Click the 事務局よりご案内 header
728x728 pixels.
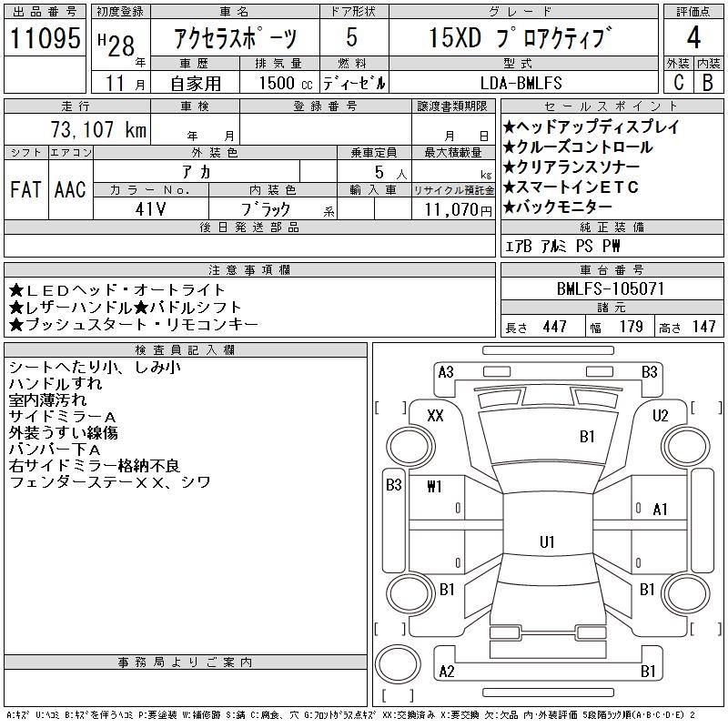click(x=186, y=662)
